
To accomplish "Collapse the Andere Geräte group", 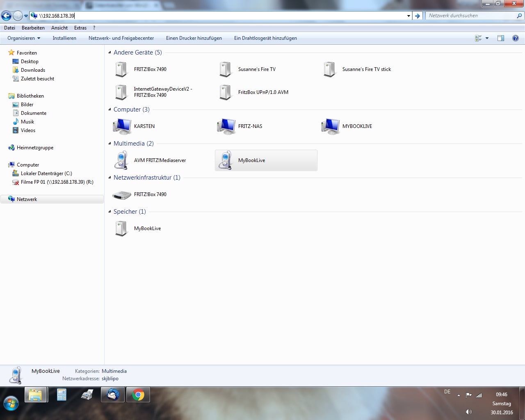I will click(x=110, y=52).
